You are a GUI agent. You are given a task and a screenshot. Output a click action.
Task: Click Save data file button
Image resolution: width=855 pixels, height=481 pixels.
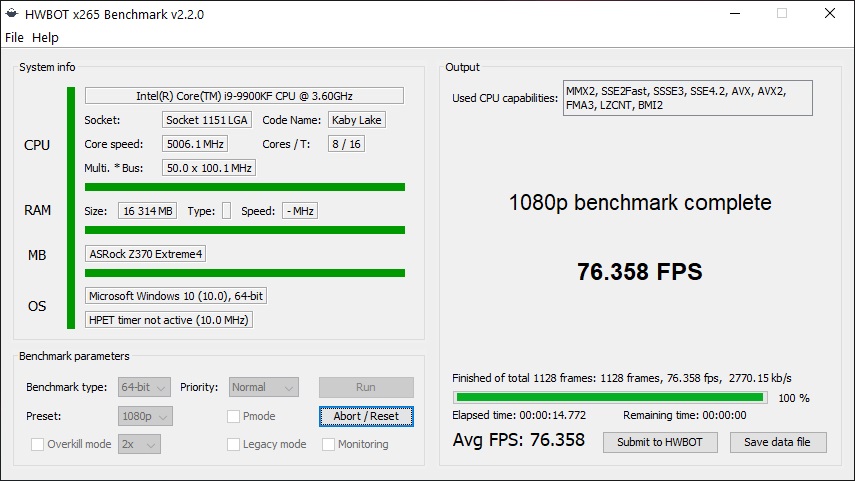coord(778,442)
